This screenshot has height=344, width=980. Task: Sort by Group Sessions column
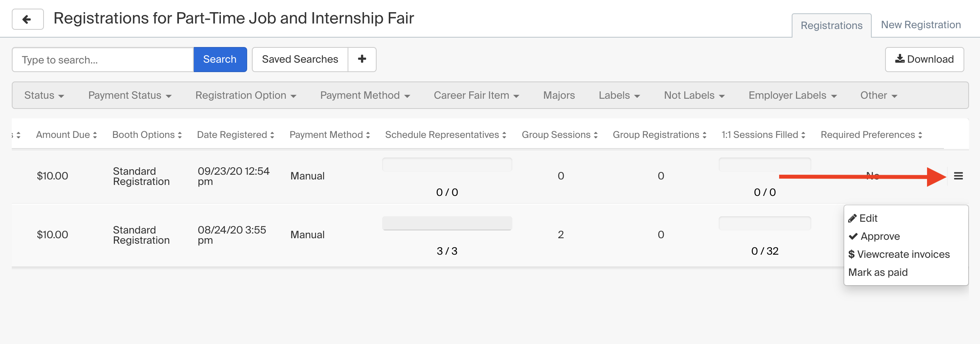coord(559,135)
